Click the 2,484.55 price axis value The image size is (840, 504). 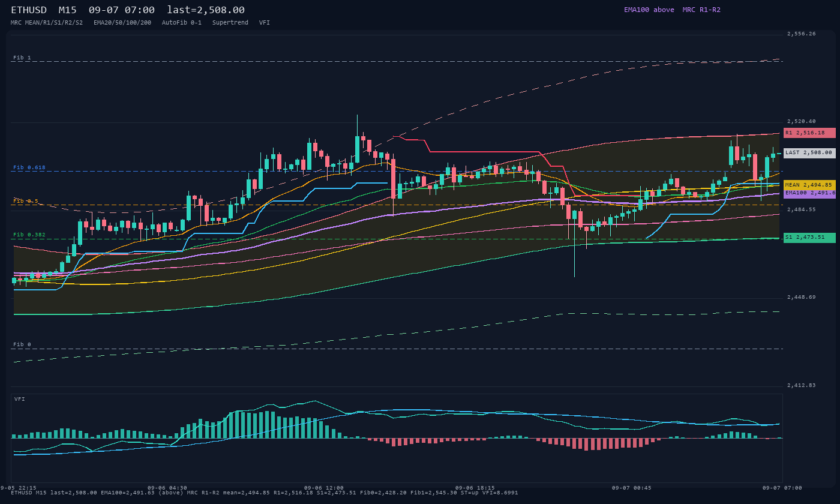pyautogui.click(x=802, y=210)
